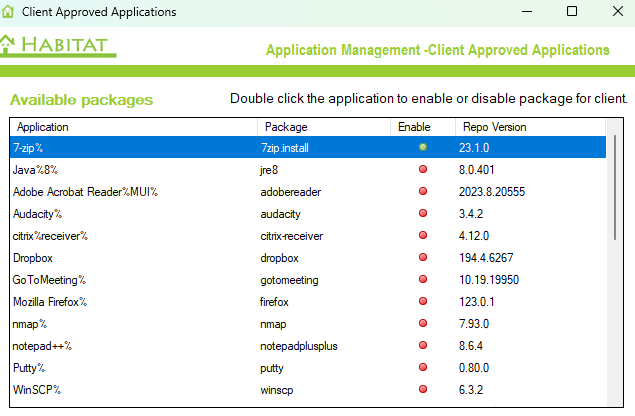This screenshot has width=635, height=416.
Task: Toggle Adobe Acrobat Reader enable indicator
Action: [422, 191]
